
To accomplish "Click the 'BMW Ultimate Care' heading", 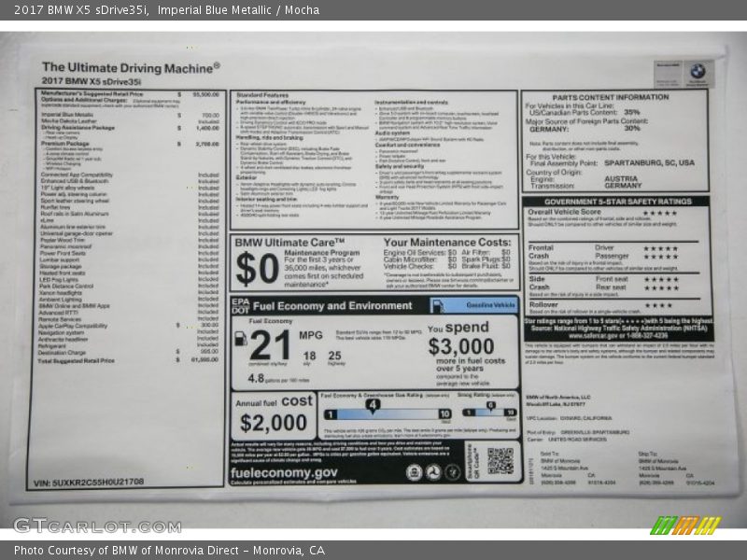I will [289, 243].
